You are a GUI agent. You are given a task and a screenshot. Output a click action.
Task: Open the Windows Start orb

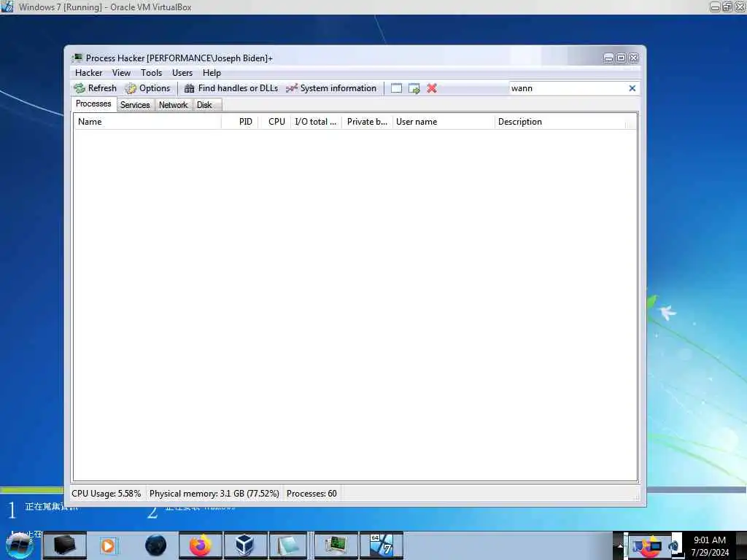pos(20,545)
